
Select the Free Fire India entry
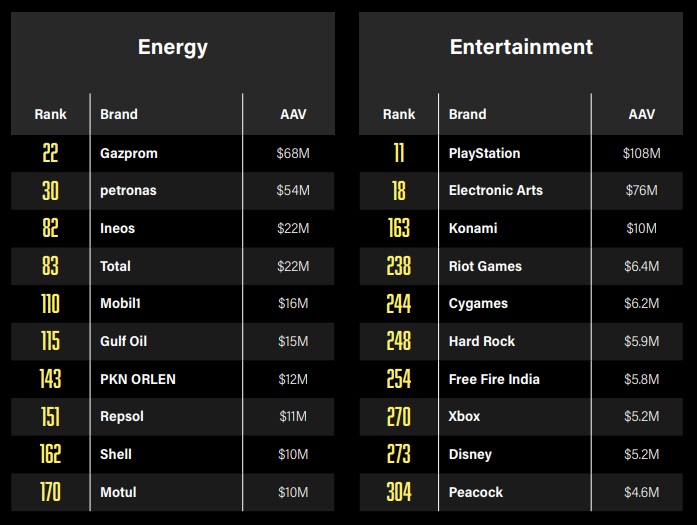[494, 379]
